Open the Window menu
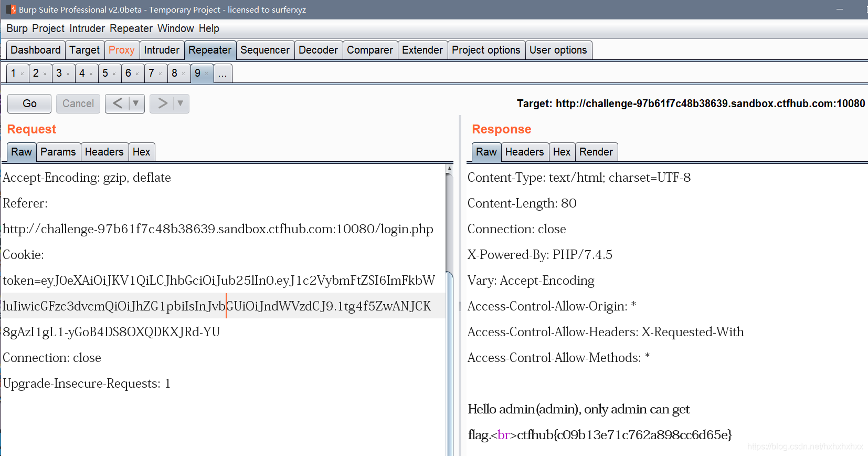This screenshot has height=456, width=868. coord(176,28)
